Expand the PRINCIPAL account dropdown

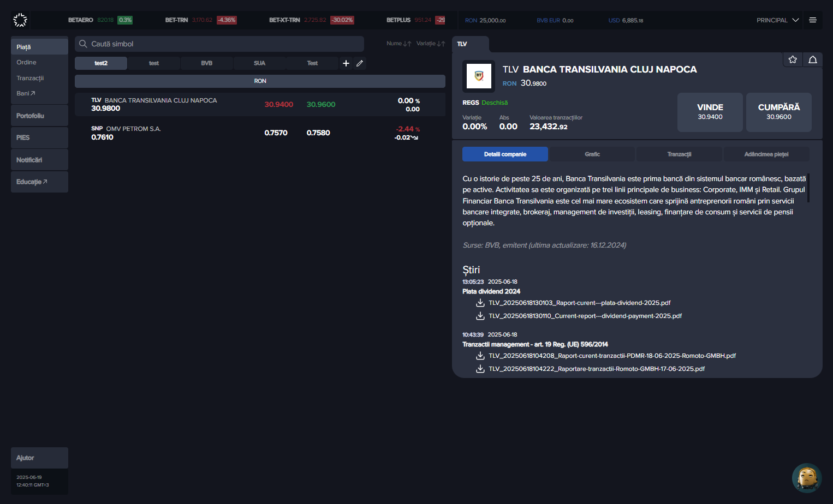pyautogui.click(x=778, y=20)
